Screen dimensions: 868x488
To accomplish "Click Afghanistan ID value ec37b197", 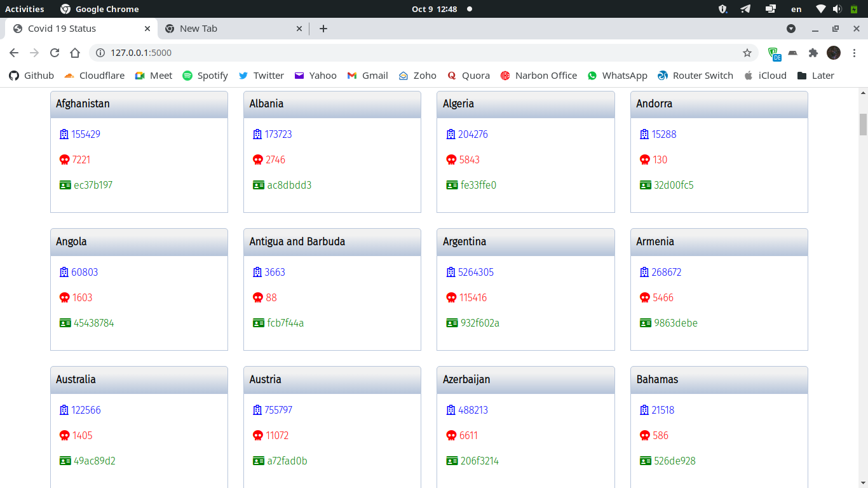I will coord(93,185).
